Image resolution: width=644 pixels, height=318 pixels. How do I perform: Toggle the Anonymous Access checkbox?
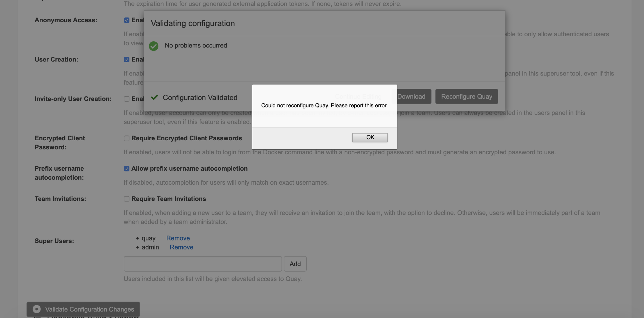(127, 20)
